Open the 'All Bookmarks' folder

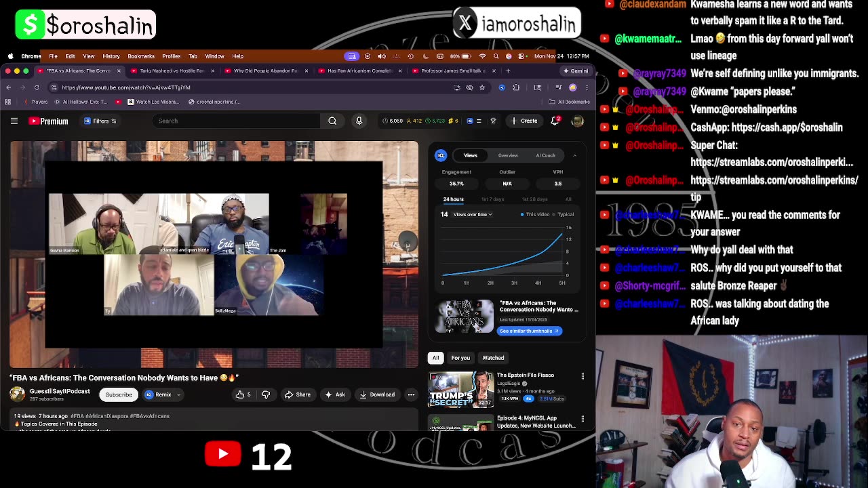tap(569, 102)
